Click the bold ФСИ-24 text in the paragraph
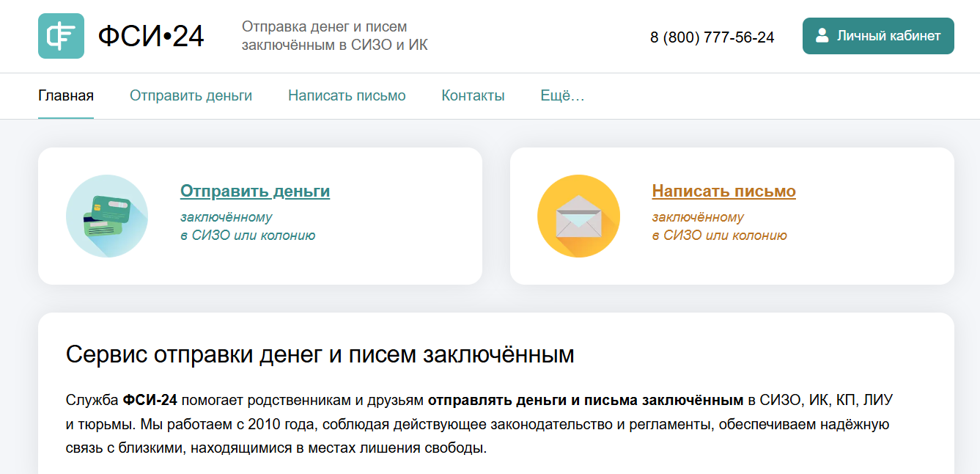Viewport: 980px width, 474px height. tap(150, 401)
